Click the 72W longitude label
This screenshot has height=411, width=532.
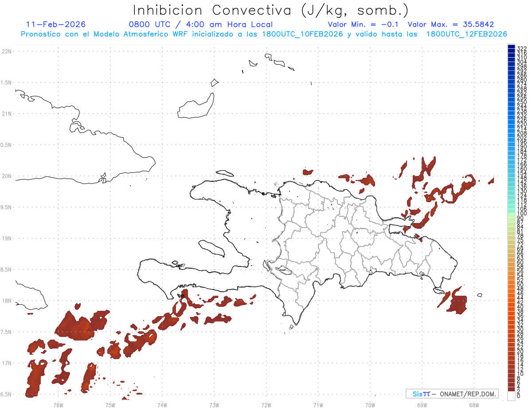click(x=266, y=405)
